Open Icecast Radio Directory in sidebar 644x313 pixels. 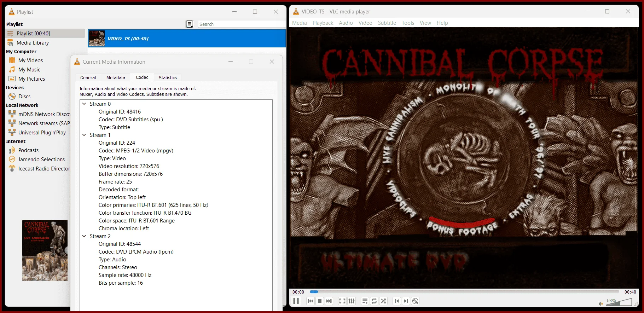pos(39,168)
